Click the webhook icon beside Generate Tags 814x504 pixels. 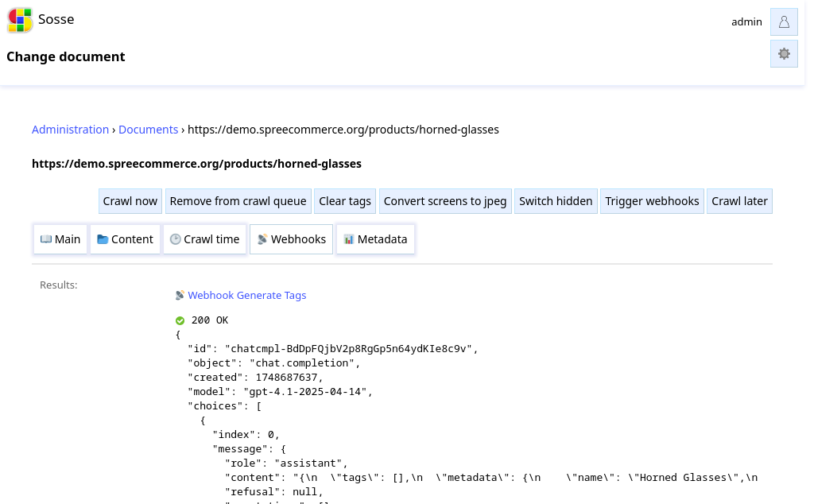click(x=180, y=296)
